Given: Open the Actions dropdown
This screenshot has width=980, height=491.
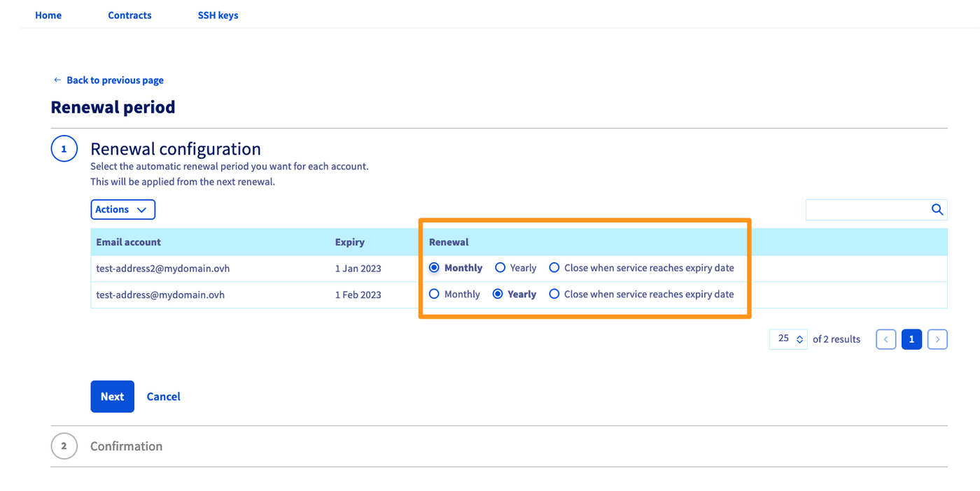Looking at the screenshot, I should tap(123, 209).
